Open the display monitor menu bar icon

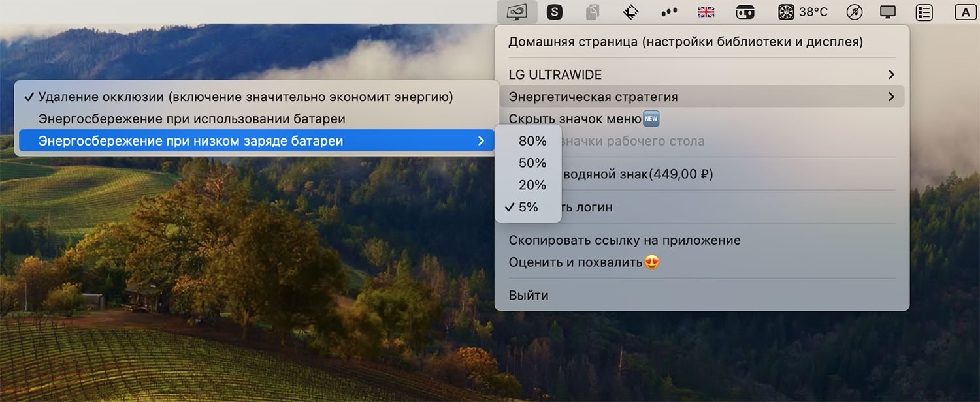click(889, 12)
